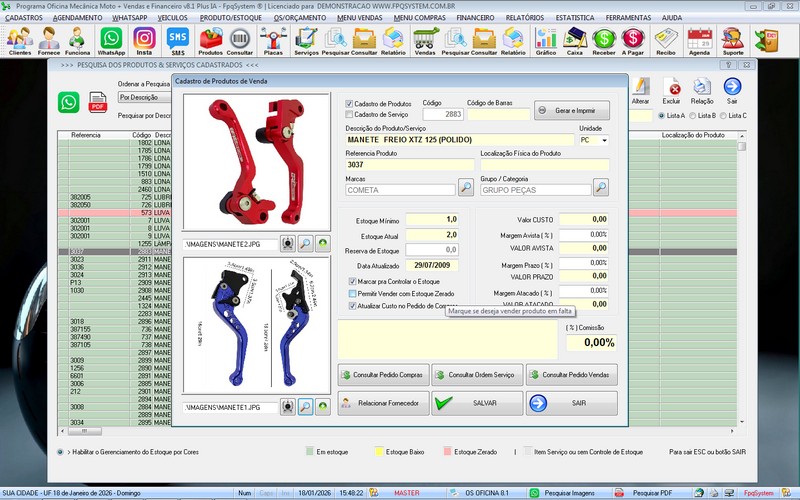Open the Caixa cash register icon
This screenshot has height=500, width=800.
coord(575,40)
